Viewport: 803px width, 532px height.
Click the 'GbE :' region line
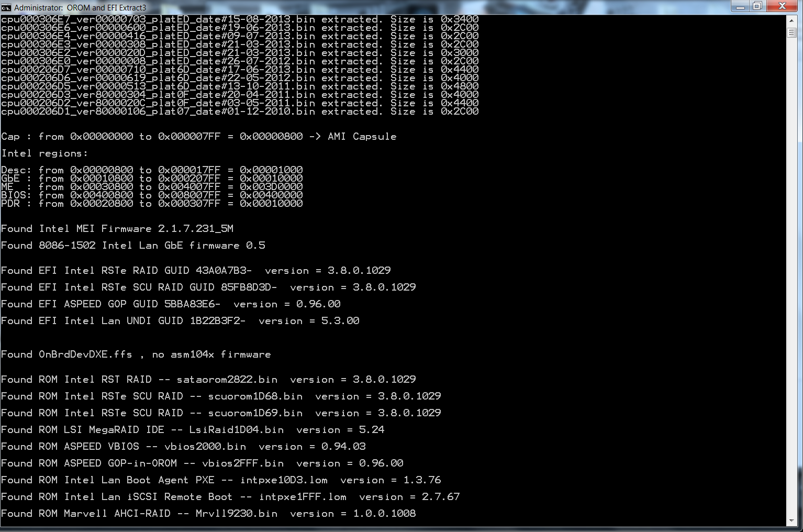(x=152, y=179)
